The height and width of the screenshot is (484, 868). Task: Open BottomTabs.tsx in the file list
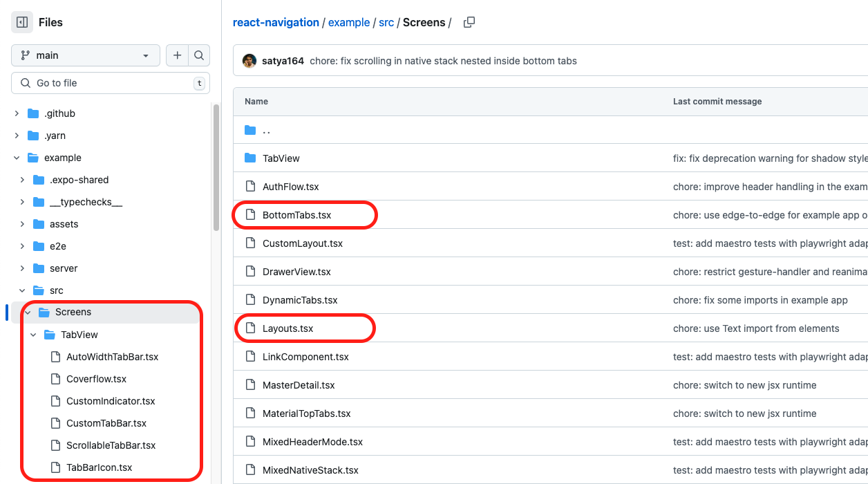pos(297,215)
